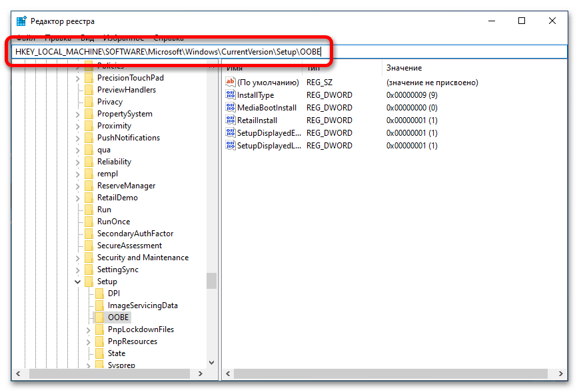Expand the PnpResources key

[88, 342]
